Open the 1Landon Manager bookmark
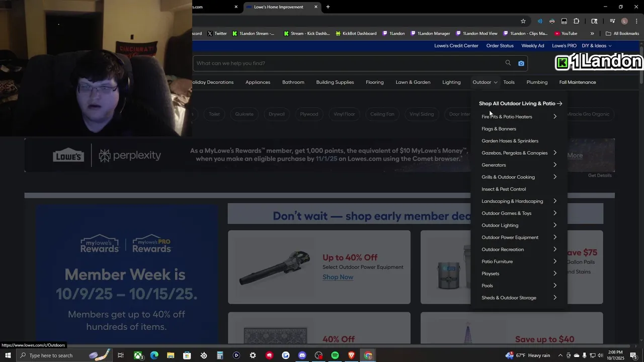The width and height of the screenshot is (644, 362). click(431, 34)
